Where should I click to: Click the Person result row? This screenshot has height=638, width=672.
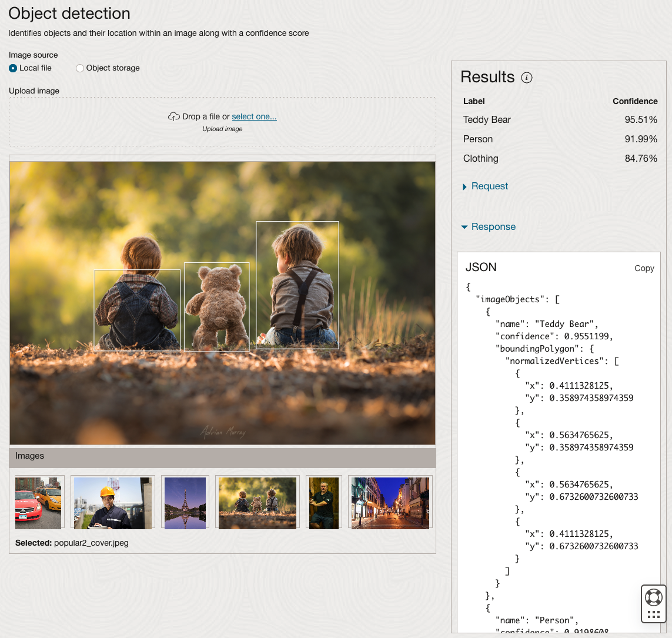(x=560, y=139)
